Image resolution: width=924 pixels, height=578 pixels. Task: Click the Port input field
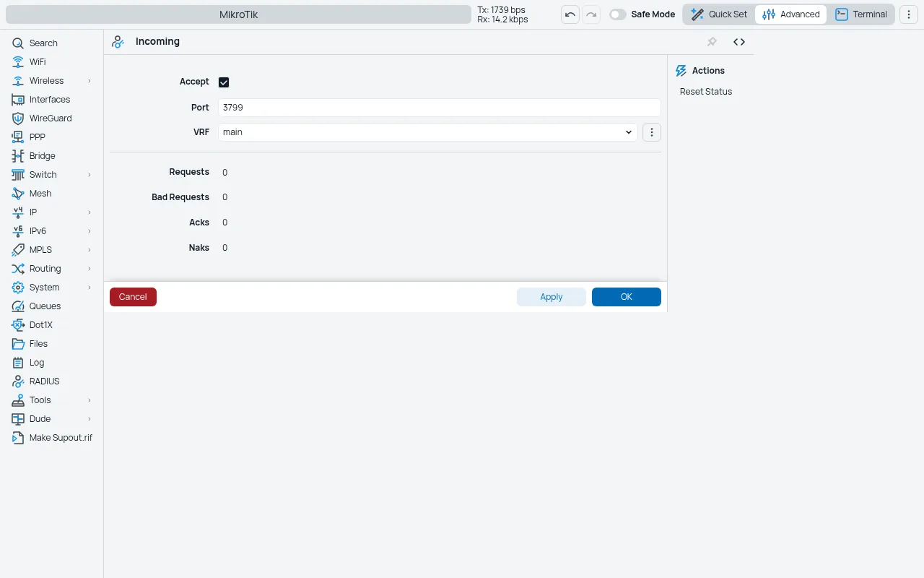[x=440, y=108]
